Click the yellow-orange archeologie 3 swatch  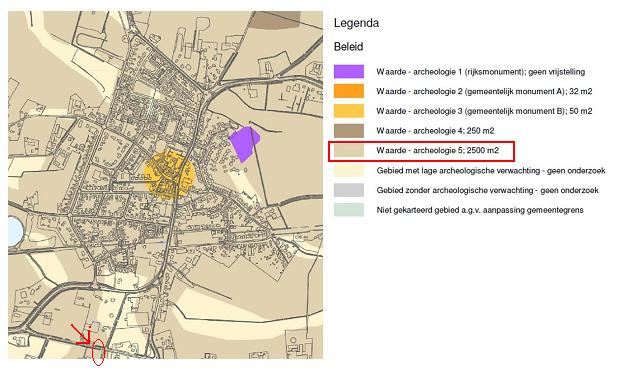349,111
